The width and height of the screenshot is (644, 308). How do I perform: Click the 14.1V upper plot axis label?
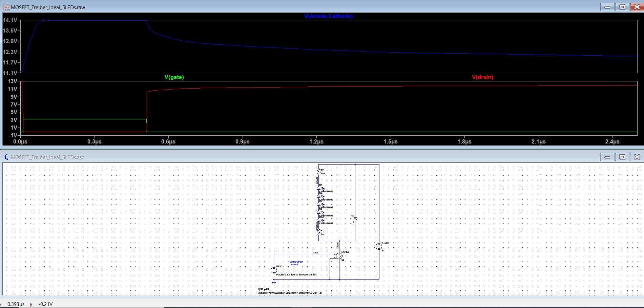[x=10, y=20]
